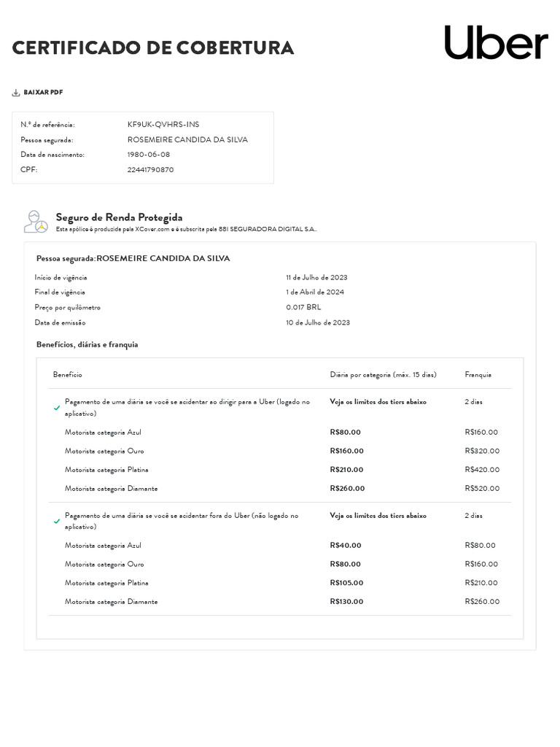Click the Data de nascimento label

(x=52, y=155)
